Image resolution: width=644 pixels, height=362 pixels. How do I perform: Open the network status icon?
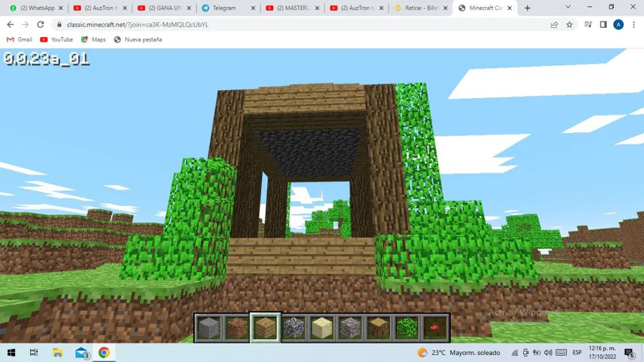(x=514, y=353)
